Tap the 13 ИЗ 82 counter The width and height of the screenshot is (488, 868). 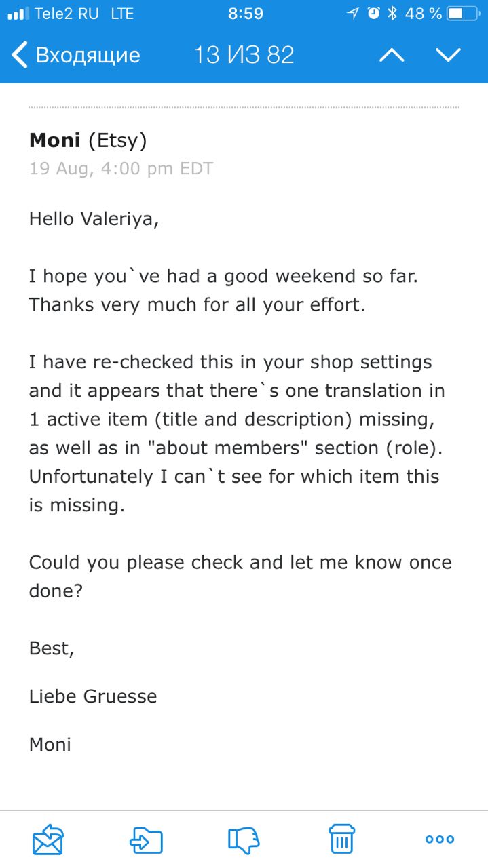coord(244,55)
